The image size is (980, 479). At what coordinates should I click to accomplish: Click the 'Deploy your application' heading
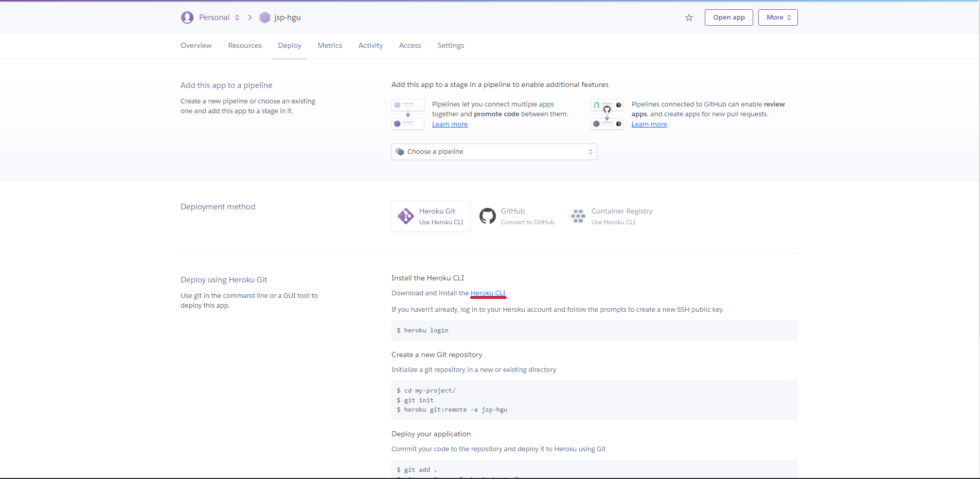[431, 434]
